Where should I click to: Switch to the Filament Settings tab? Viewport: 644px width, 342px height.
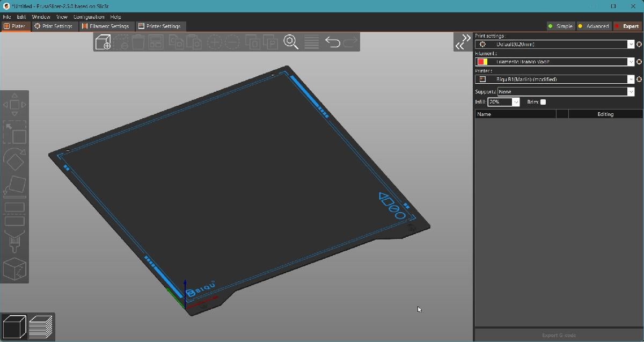[x=105, y=26]
